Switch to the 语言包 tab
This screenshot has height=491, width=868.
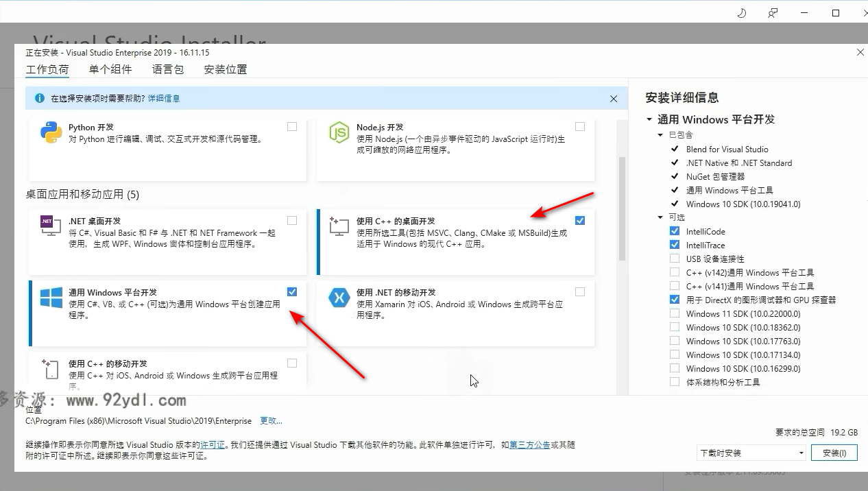tap(168, 69)
